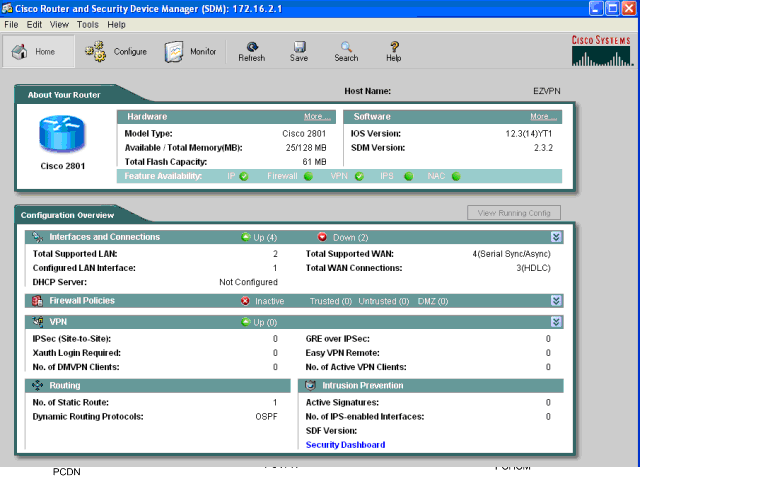This screenshot has width=768, height=480.
Task: Click the 4(Serial Sync/Async) WAN value
Action: [x=511, y=254]
